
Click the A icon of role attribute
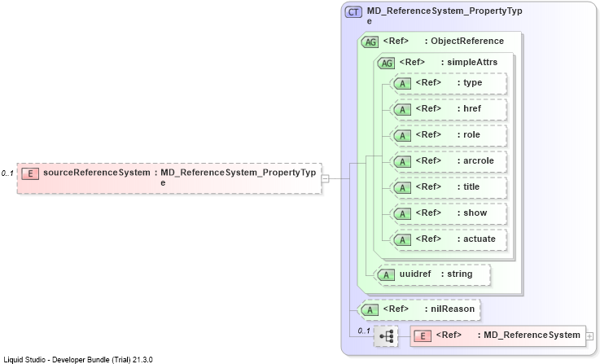(x=402, y=135)
